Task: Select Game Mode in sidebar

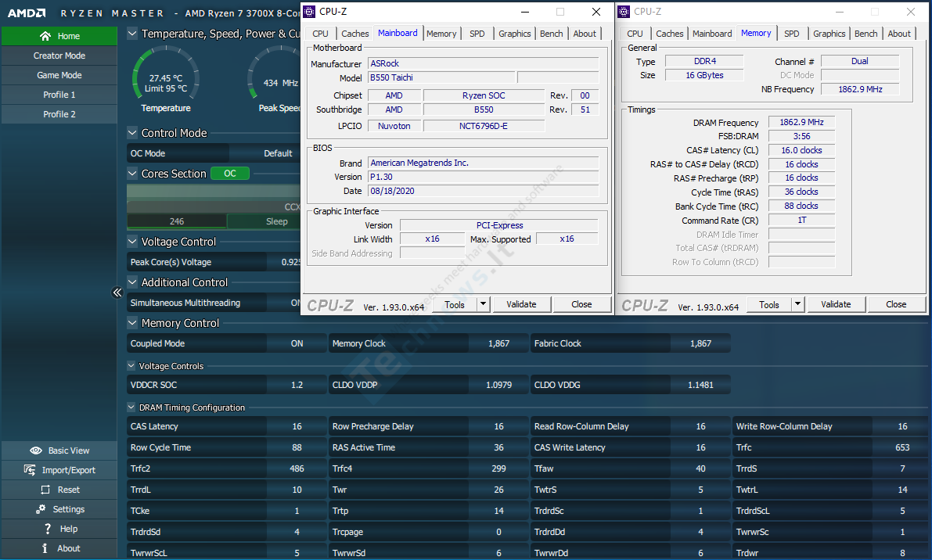Action: pyautogui.click(x=59, y=75)
